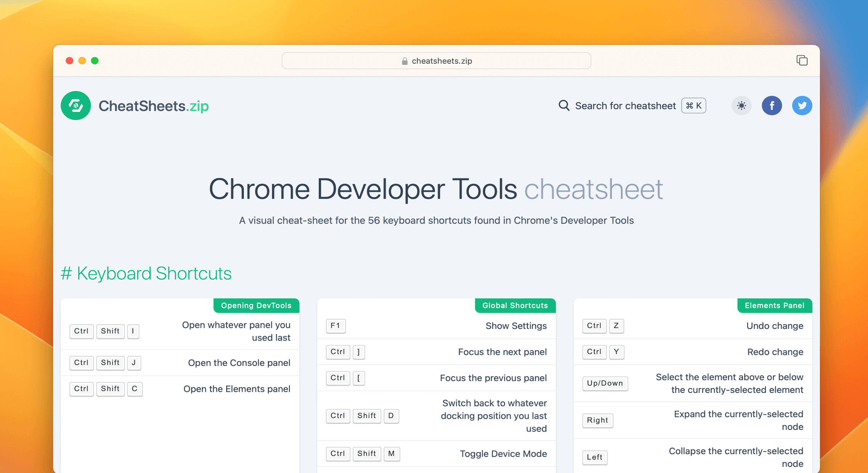Toggle light/dark theme sun button
This screenshot has height=473, width=868.
(x=741, y=106)
